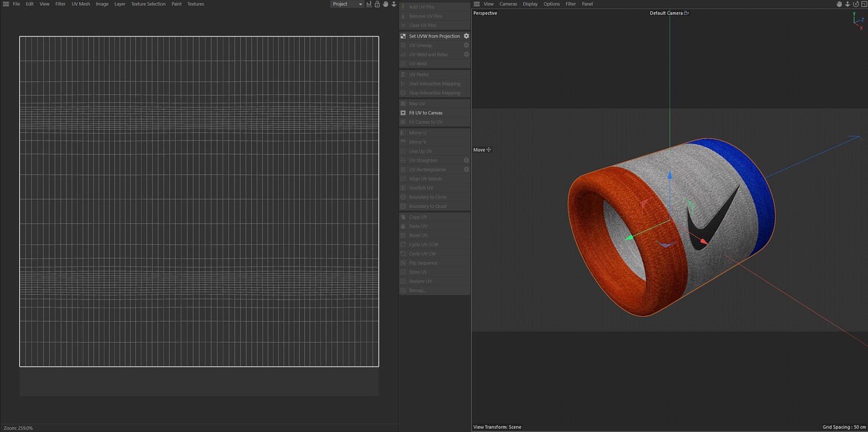This screenshot has width=868, height=432.
Task: Open the Layer menu
Action: coord(120,4)
